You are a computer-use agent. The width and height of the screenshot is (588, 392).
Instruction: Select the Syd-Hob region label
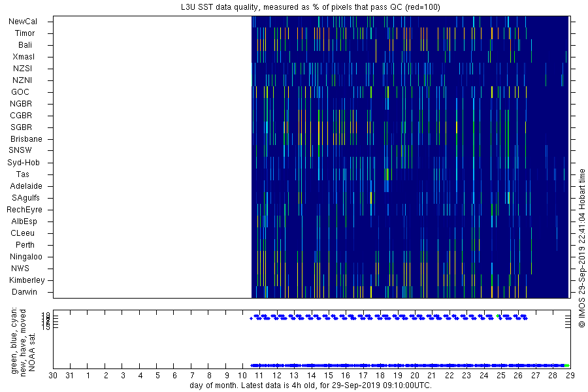click(x=24, y=163)
